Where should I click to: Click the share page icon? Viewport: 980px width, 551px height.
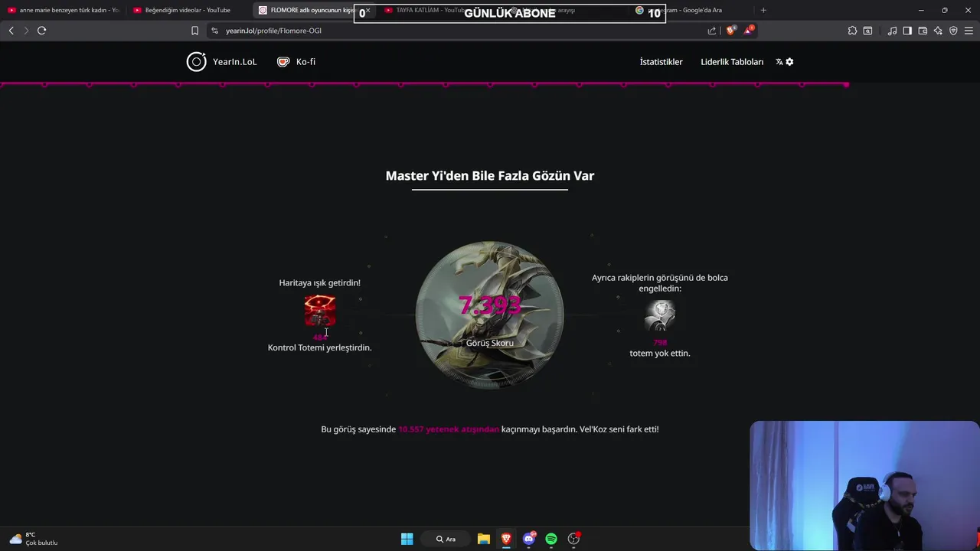712,31
